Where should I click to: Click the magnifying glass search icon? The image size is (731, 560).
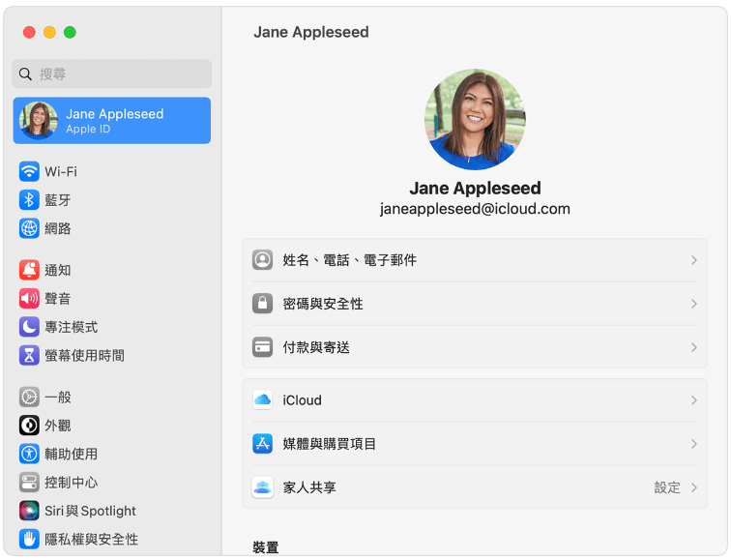[x=25, y=74]
